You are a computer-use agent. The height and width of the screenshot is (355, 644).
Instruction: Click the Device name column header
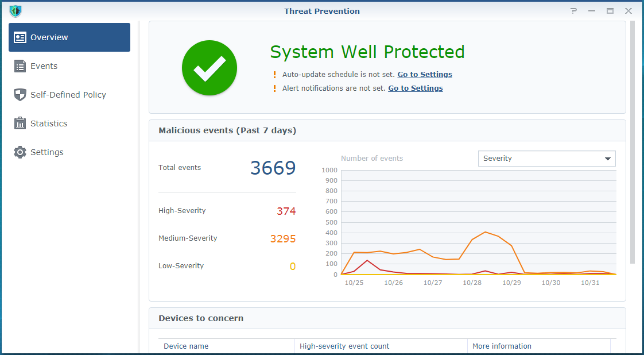tap(186, 346)
